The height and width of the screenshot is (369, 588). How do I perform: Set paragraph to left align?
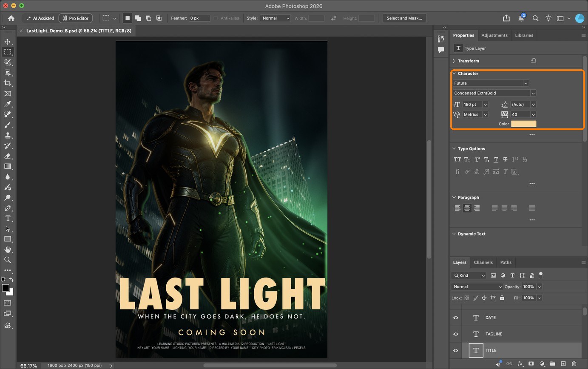[457, 208]
